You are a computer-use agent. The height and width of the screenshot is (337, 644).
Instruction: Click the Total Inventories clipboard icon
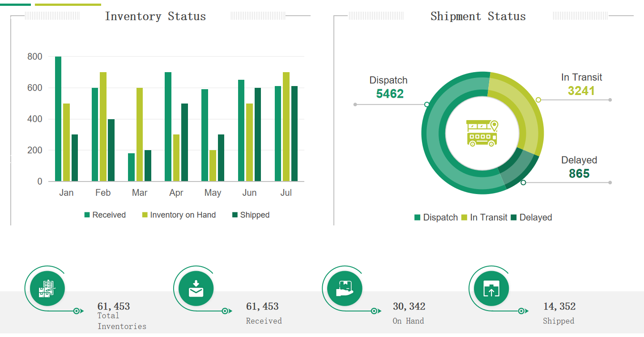coord(47,289)
